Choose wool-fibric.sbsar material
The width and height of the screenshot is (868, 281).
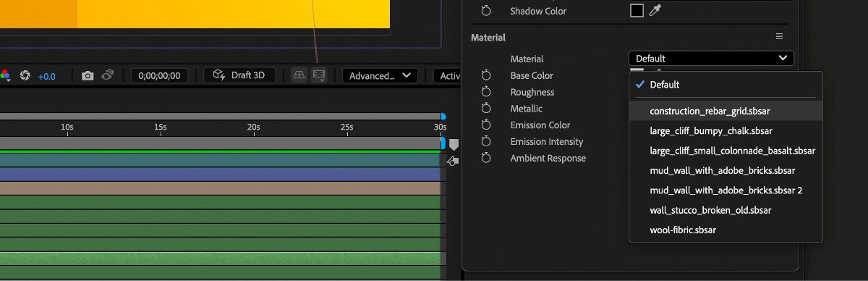pyautogui.click(x=726, y=230)
